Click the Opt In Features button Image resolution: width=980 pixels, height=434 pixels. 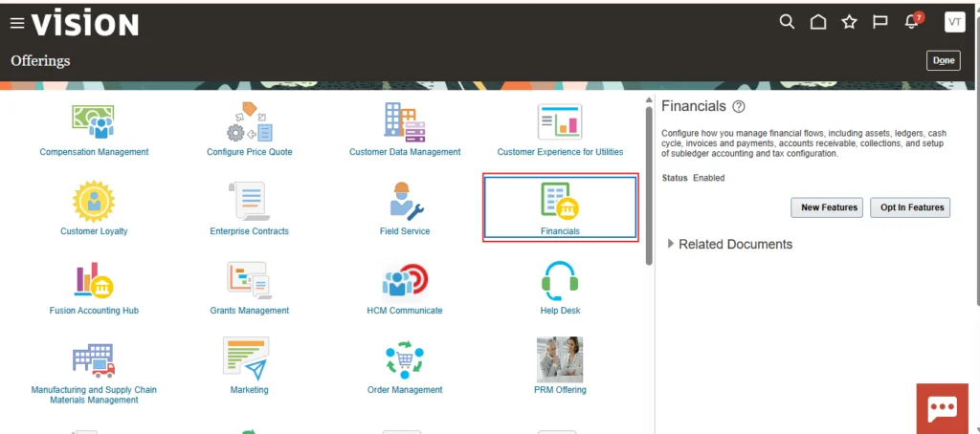(912, 207)
